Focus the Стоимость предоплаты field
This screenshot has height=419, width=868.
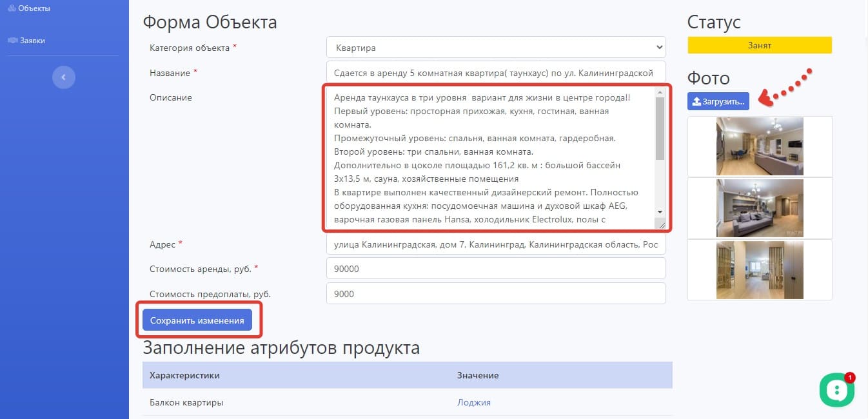point(495,294)
